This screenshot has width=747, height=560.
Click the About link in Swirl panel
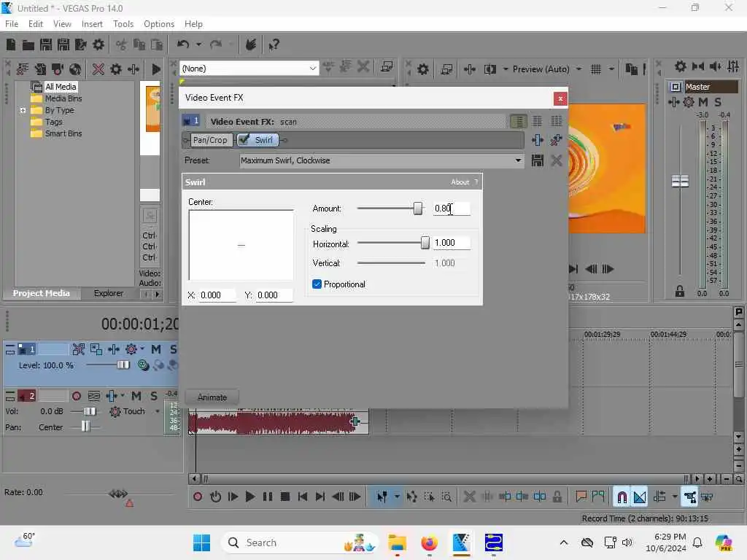460,182
